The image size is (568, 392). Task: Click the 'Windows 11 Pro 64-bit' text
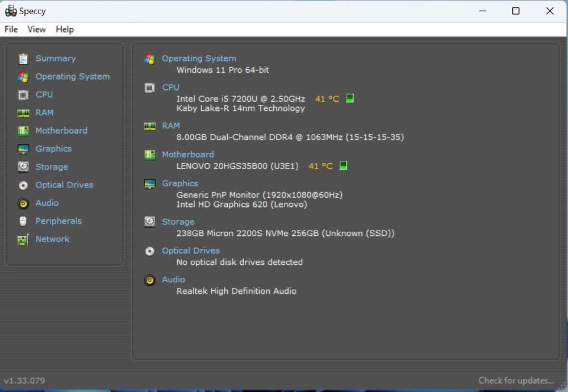(x=223, y=70)
